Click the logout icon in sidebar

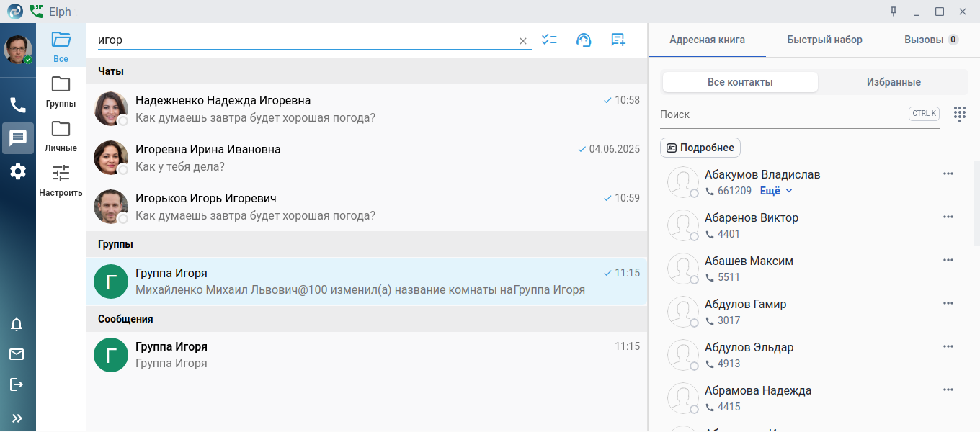coord(17,384)
